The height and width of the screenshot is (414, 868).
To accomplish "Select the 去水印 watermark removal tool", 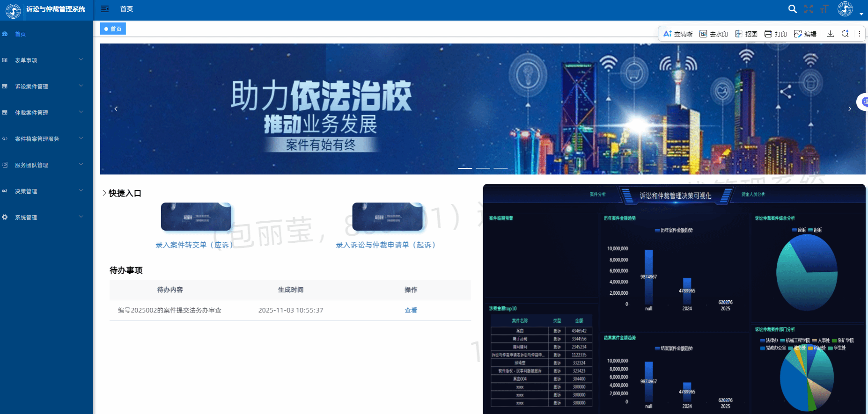I will (x=714, y=34).
